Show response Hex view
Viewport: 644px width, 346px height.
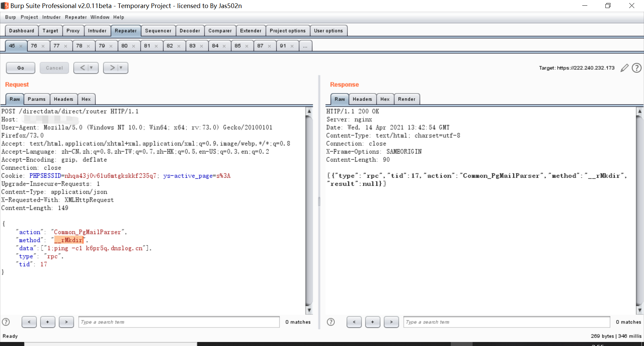coord(385,99)
